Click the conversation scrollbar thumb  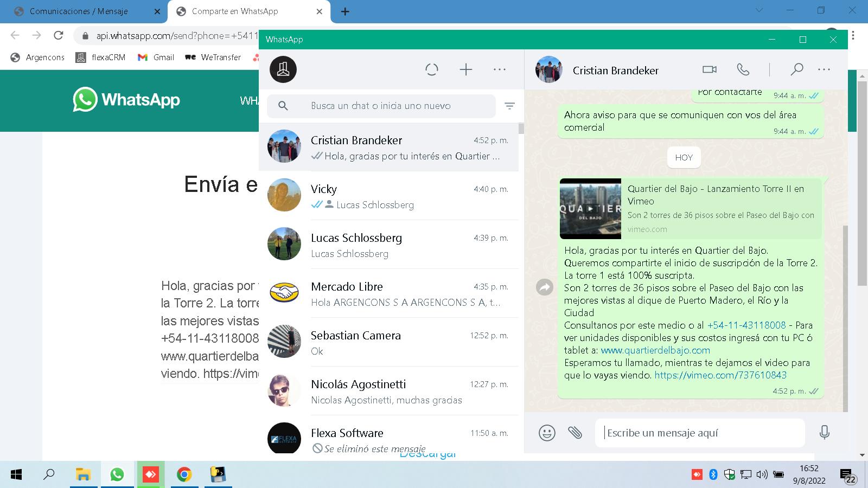click(845, 319)
